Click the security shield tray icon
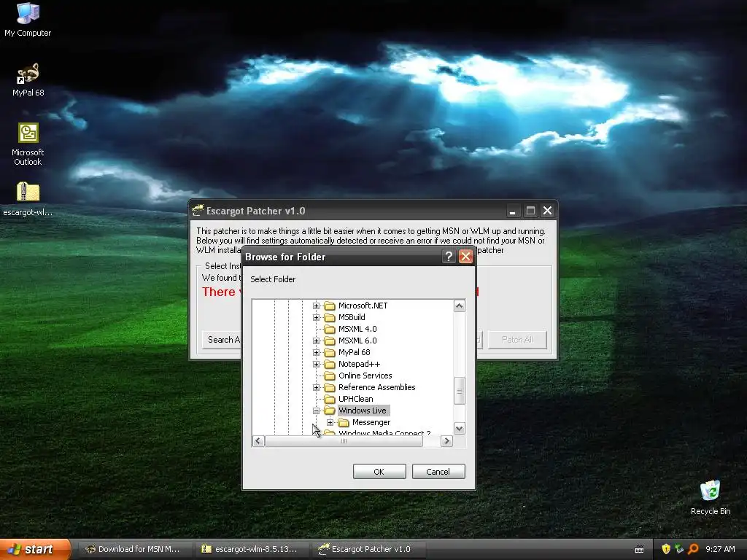This screenshot has height=560, width=747. [x=666, y=549]
